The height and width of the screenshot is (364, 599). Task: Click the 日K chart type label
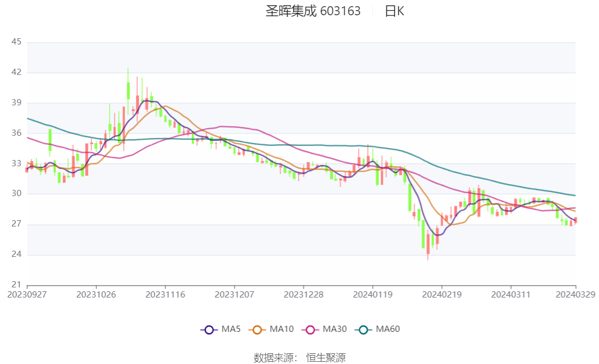coord(394,11)
